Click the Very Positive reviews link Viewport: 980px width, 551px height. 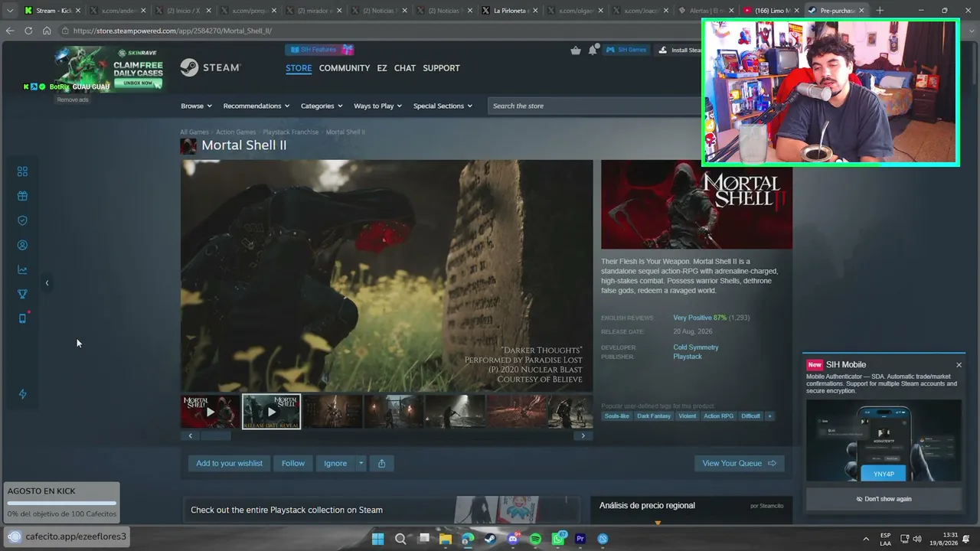[692, 318]
